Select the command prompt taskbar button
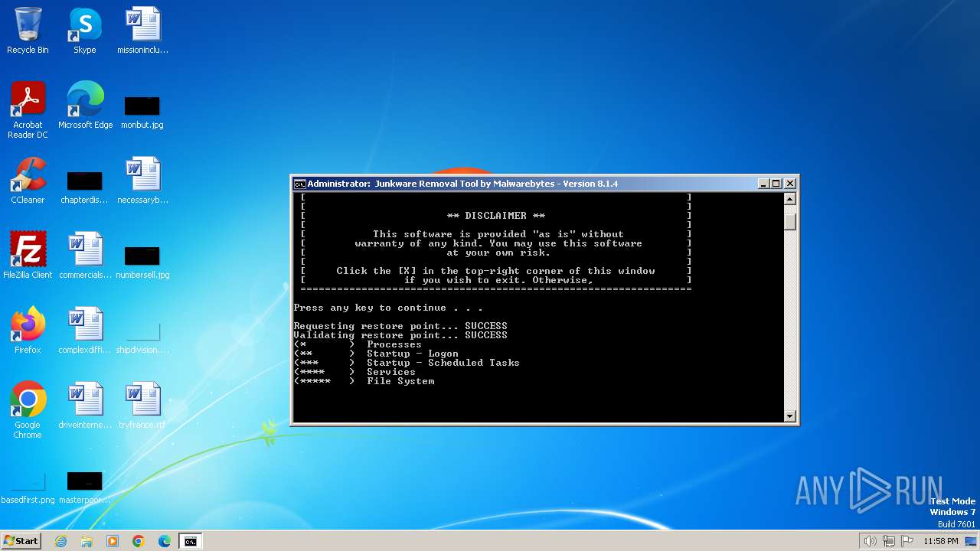 [190, 541]
